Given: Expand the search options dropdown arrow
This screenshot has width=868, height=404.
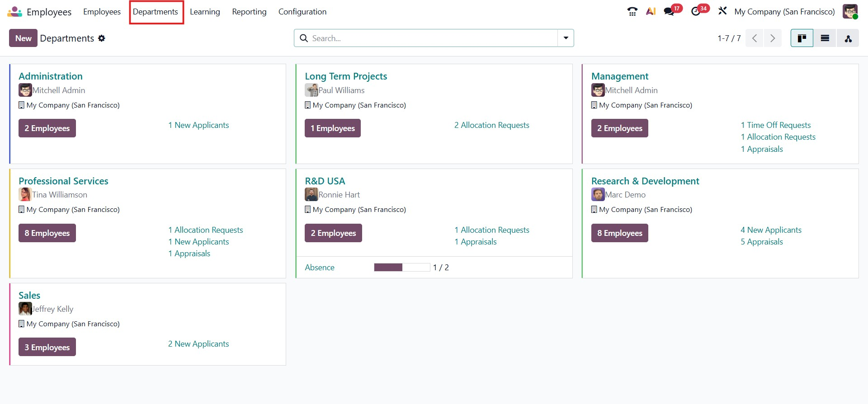Looking at the screenshot, I should click(566, 38).
